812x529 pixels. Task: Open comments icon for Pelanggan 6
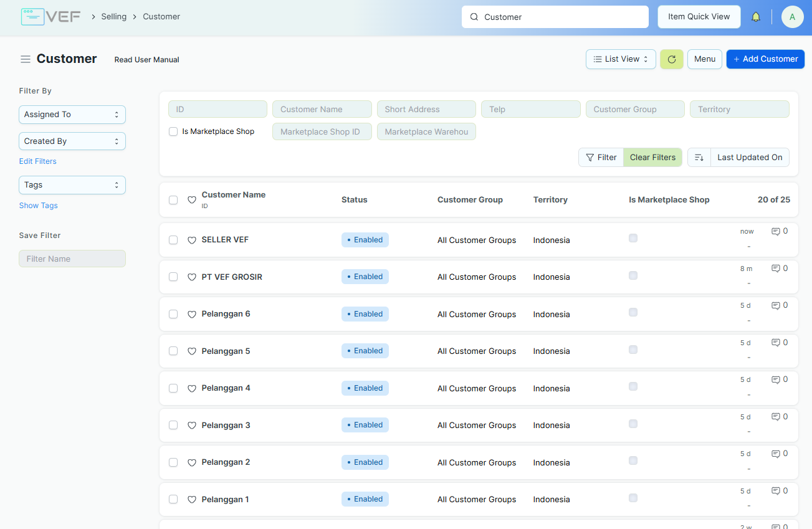776,305
